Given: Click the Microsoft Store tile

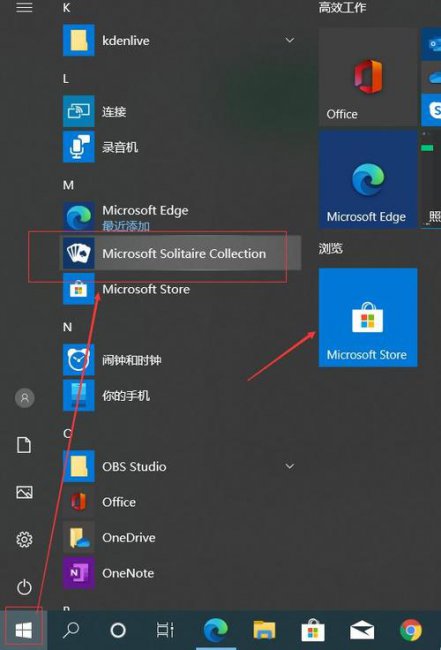Looking at the screenshot, I should pos(368,317).
